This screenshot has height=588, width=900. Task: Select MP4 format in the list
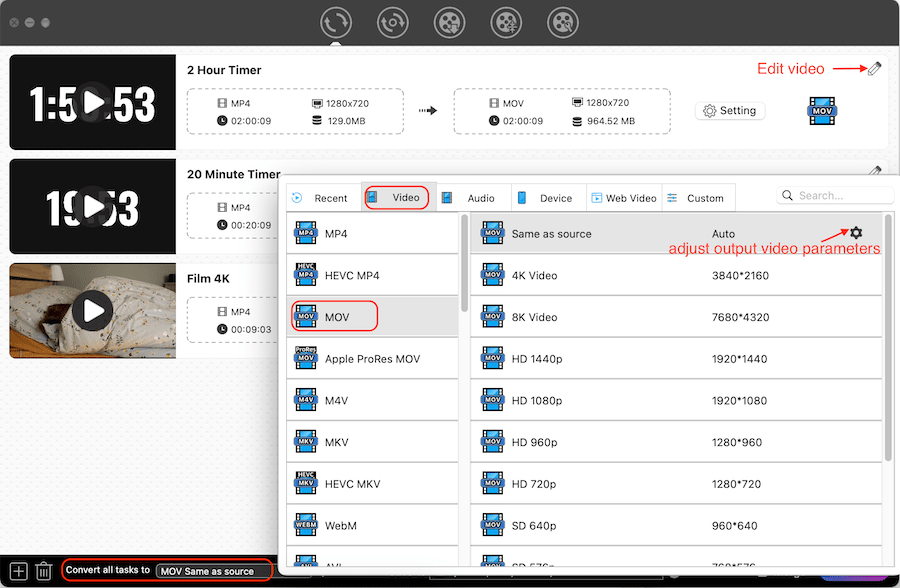373,234
